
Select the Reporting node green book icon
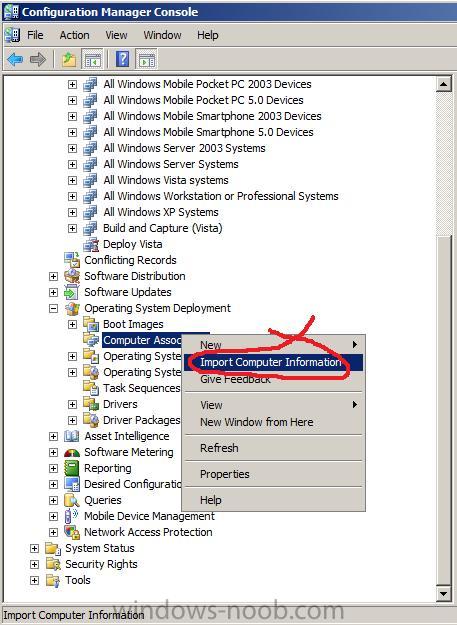tap(72, 468)
